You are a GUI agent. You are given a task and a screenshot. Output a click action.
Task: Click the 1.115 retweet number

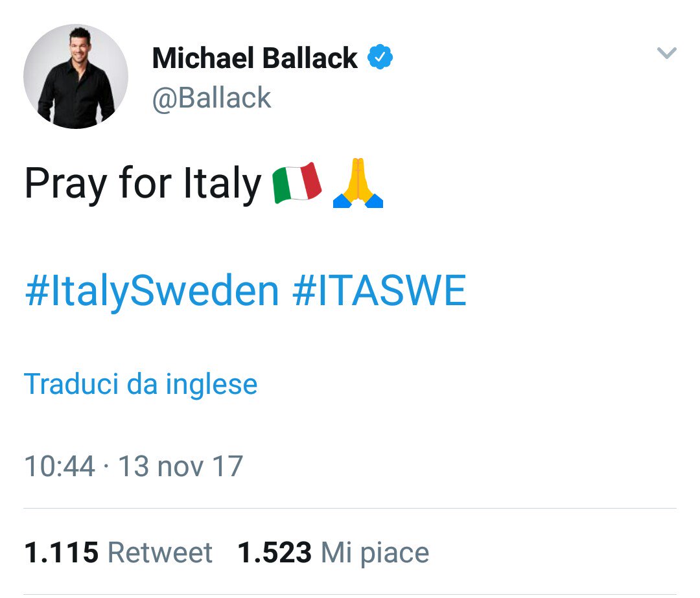coord(61,553)
